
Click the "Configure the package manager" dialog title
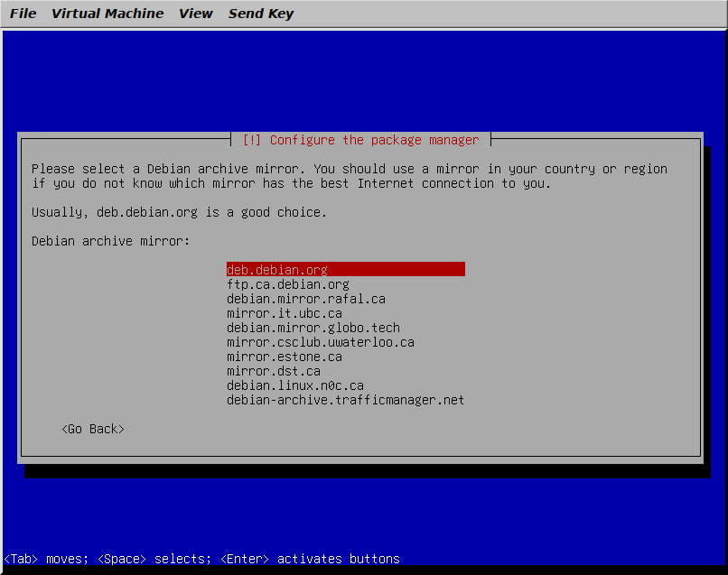[361, 140]
